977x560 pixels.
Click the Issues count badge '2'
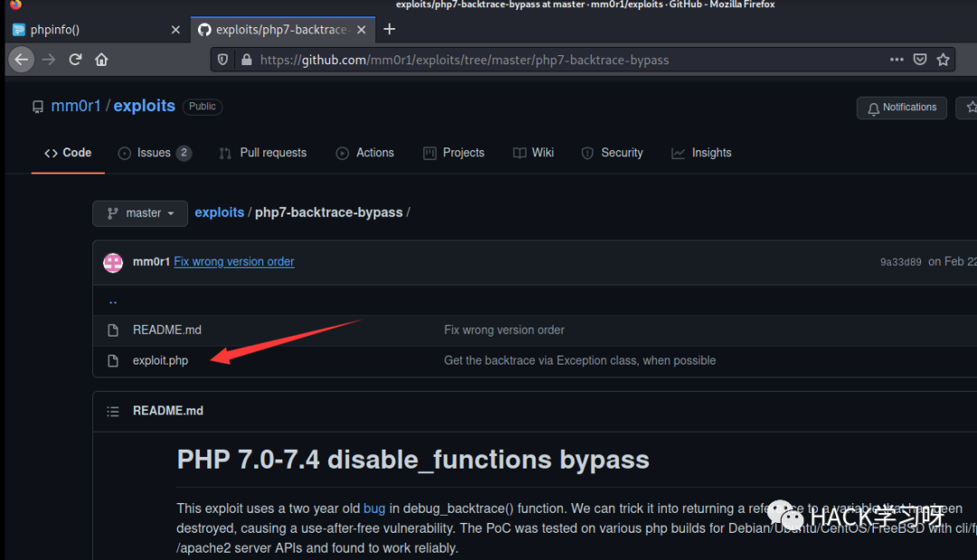184,153
